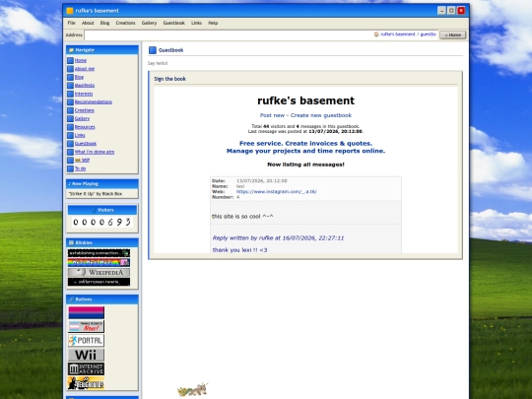
Task: Click the black blinkie below Wikipedia
Action: 99,282
